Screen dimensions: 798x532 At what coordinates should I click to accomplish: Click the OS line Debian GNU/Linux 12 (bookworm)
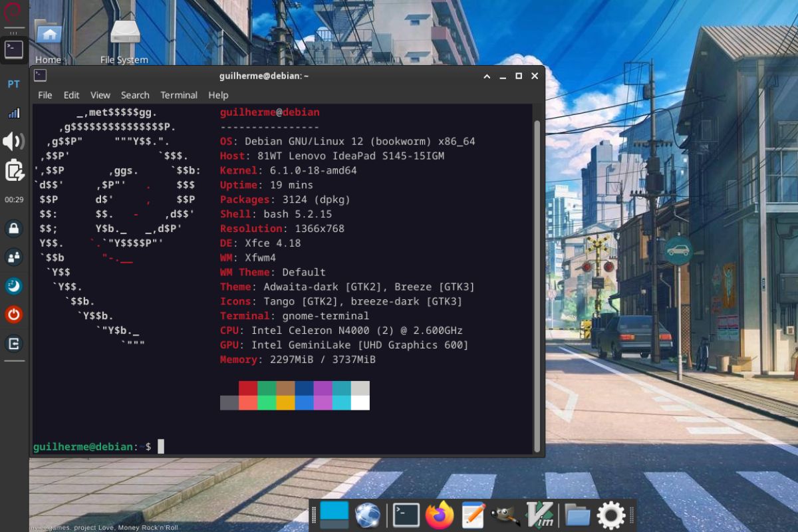348,142
